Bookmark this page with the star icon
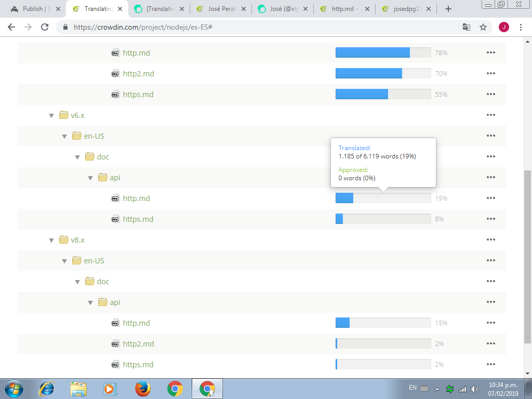532x399 pixels. (483, 27)
